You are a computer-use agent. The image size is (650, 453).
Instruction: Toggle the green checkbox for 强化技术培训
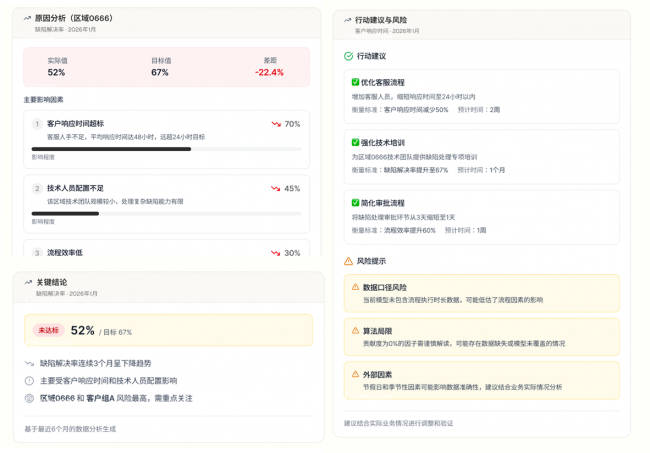[x=355, y=143]
